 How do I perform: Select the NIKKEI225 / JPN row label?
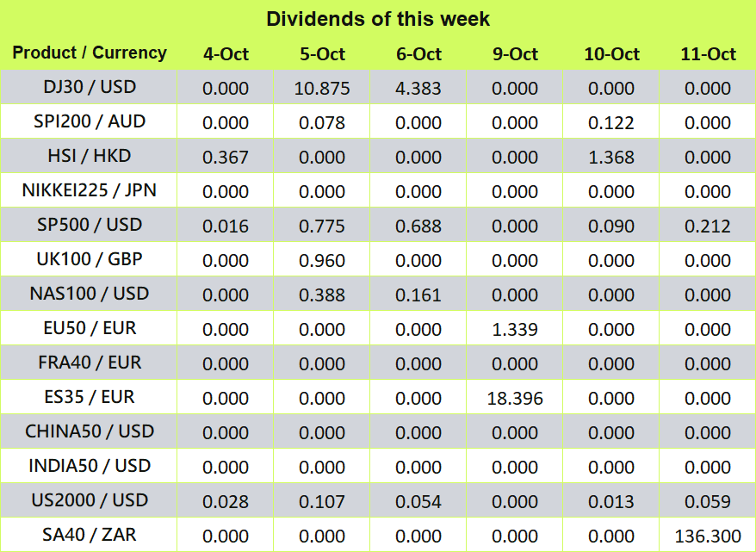[90, 190]
